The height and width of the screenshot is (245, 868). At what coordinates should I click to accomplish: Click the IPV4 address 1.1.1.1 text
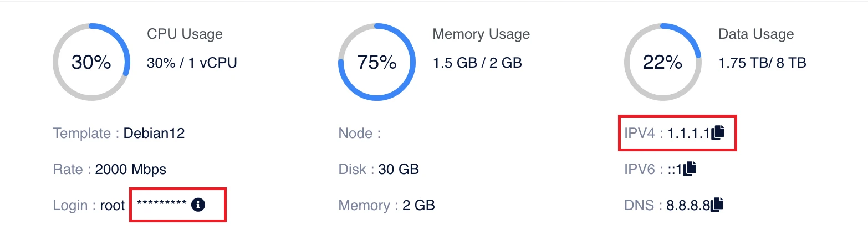689,133
